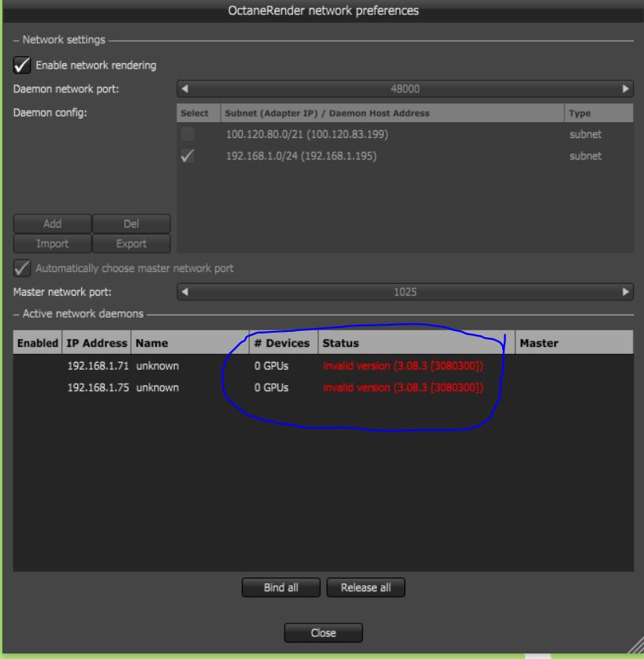Image resolution: width=644 pixels, height=659 pixels.
Task: Decrease the Daemon network port value
Action: tap(184, 88)
